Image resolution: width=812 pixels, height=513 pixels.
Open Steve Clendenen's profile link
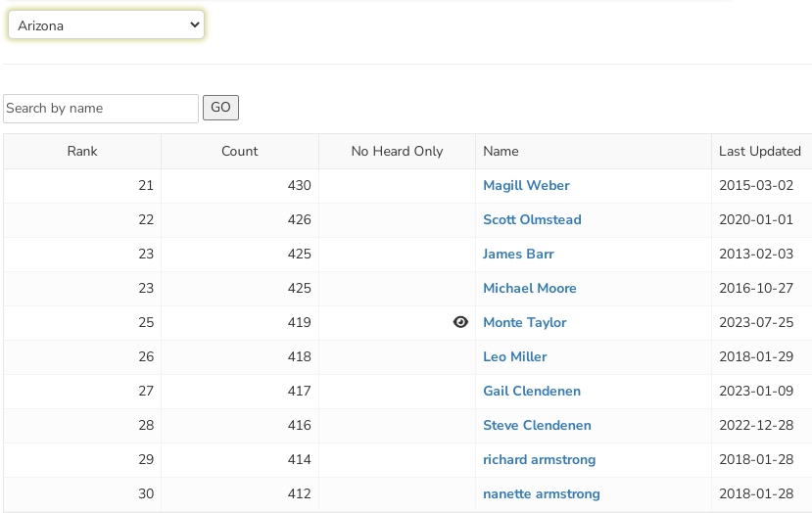[x=537, y=425]
